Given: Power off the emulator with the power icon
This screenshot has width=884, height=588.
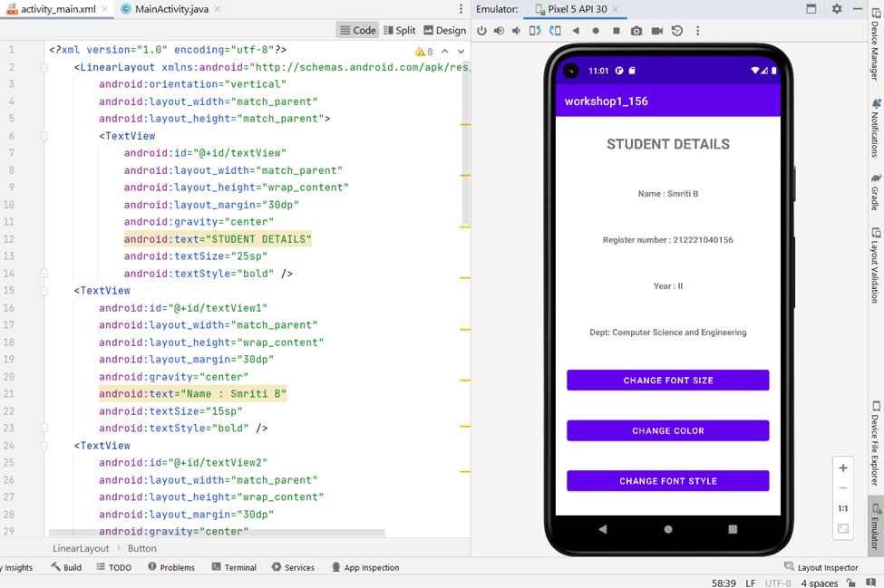Looking at the screenshot, I should pyautogui.click(x=483, y=30).
